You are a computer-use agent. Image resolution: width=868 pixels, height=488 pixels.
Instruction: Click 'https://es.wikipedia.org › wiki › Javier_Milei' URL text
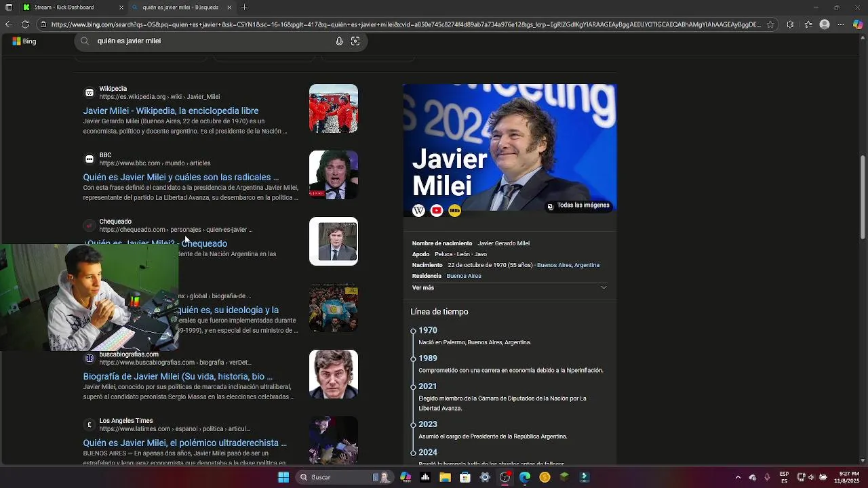point(159,97)
